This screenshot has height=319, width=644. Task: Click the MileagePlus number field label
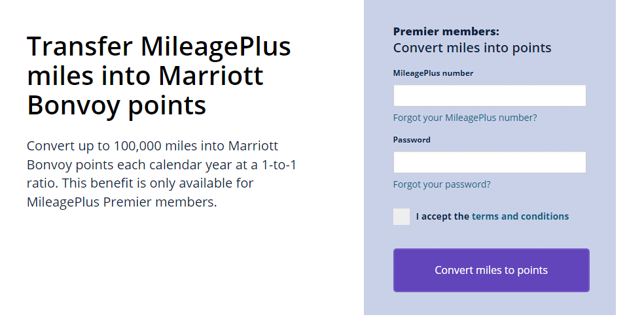433,73
